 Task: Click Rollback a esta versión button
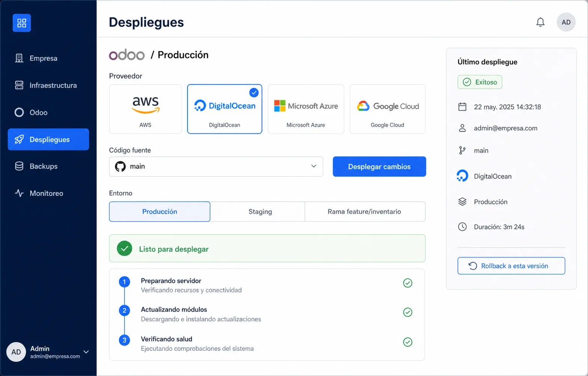coord(511,266)
